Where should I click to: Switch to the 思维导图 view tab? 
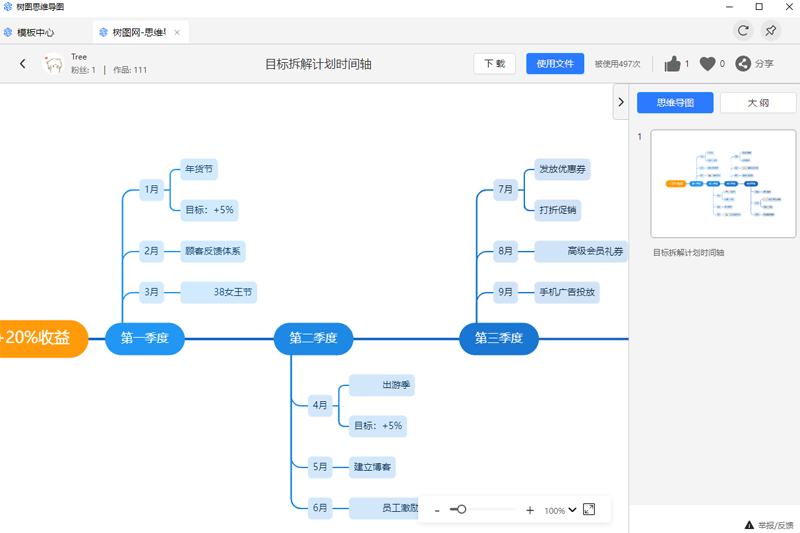click(x=675, y=103)
